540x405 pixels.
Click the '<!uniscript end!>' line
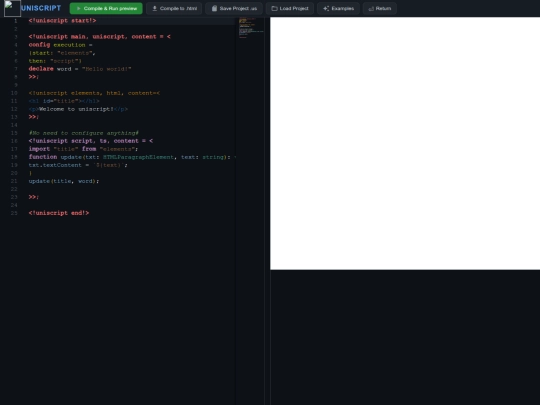(x=59, y=213)
